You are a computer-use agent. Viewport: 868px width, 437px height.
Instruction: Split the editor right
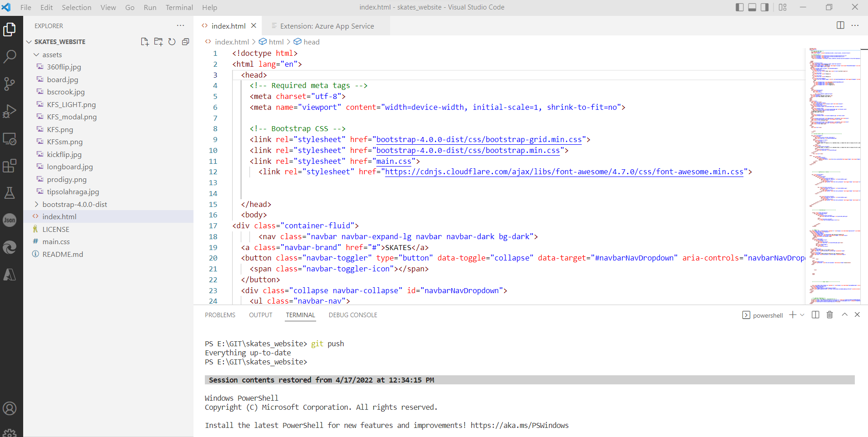click(x=840, y=25)
